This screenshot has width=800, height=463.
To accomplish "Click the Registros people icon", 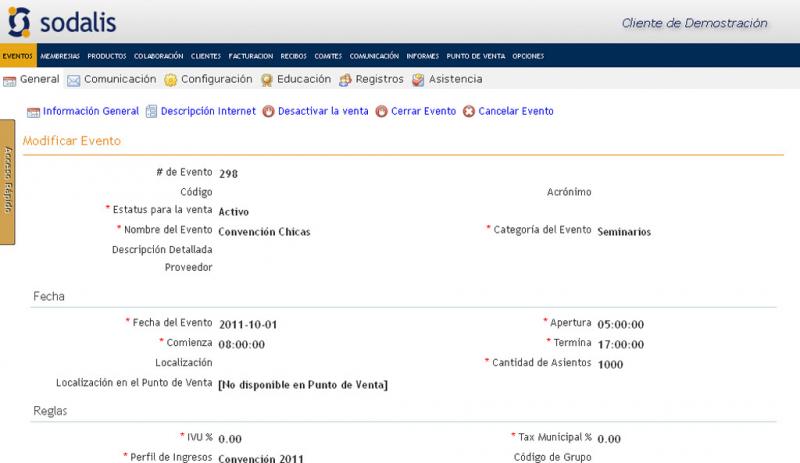I will click(346, 80).
